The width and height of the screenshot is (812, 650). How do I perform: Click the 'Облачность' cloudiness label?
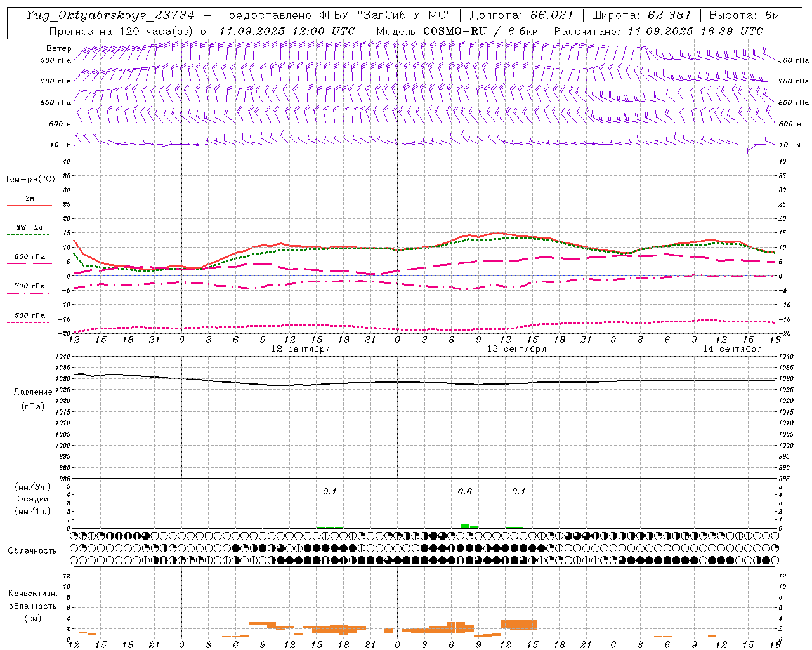pos(32,550)
